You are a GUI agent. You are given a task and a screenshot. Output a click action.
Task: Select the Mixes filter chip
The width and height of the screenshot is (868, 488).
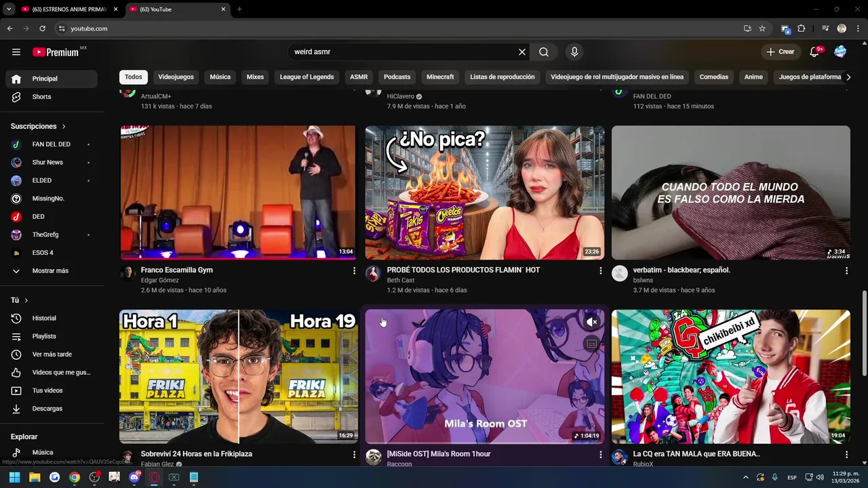(255, 77)
